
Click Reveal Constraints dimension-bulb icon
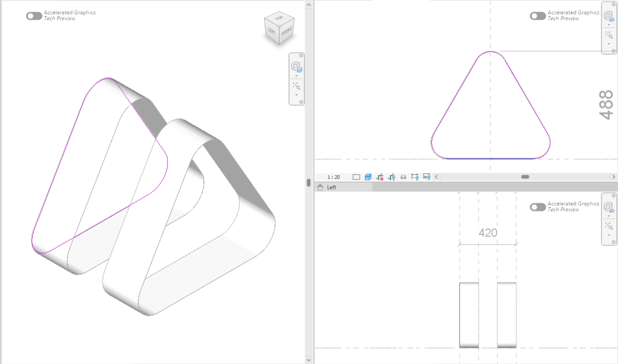[x=415, y=177]
